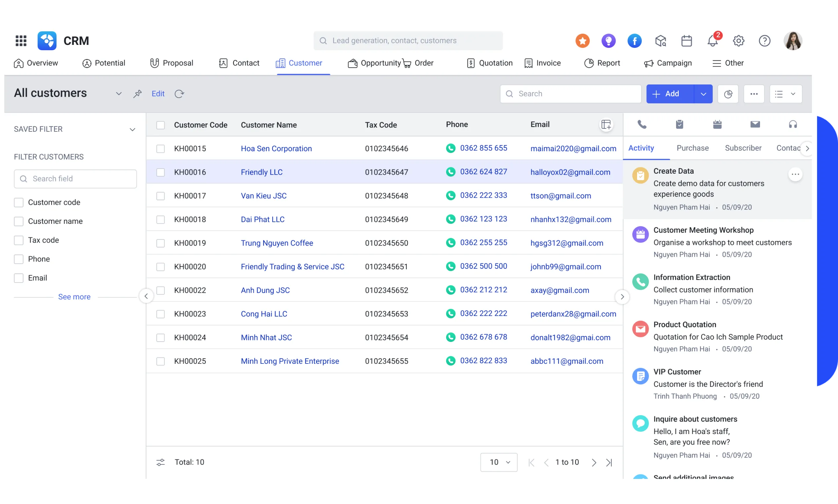The image size is (838, 504).
Task: Click the email envelope icon in activity panel
Action: click(x=755, y=124)
